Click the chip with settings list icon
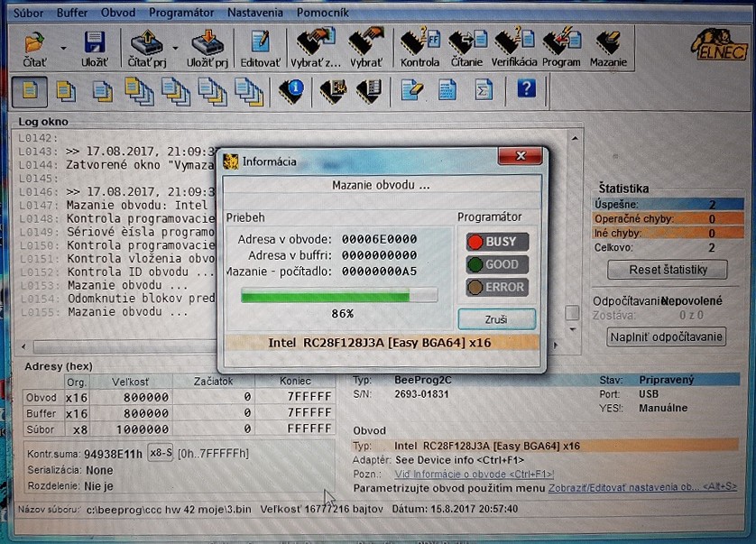The width and height of the screenshot is (756, 544). click(x=369, y=90)
